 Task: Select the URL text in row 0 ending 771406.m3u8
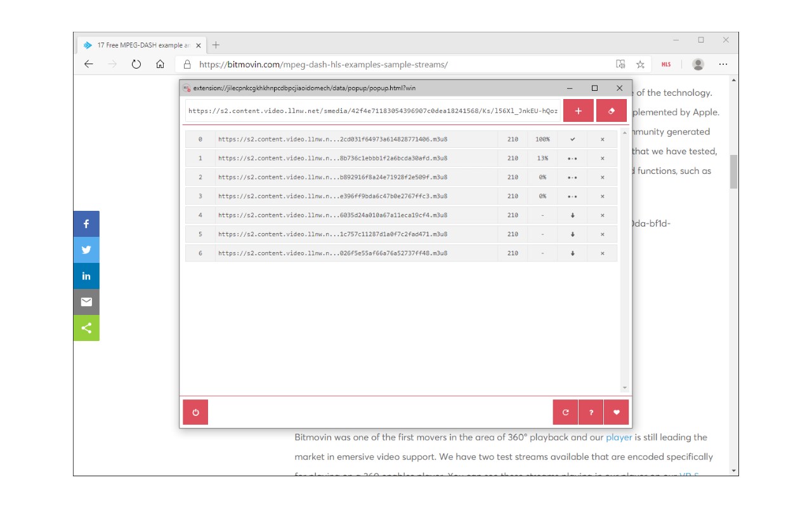tap(332, 139)
